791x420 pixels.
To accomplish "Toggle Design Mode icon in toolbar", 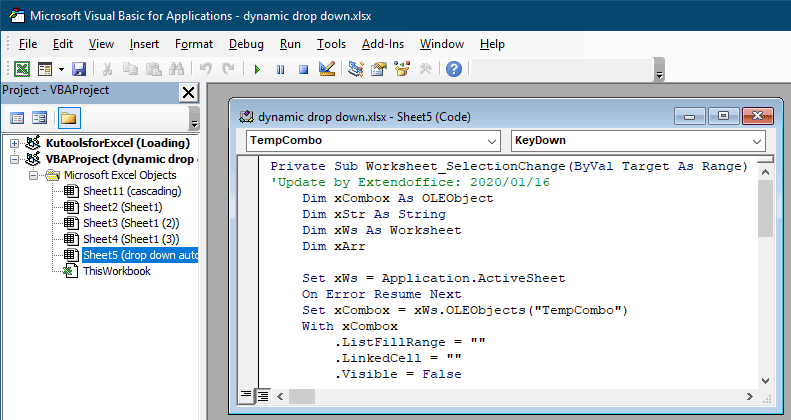I will click(x=326, y=69).
